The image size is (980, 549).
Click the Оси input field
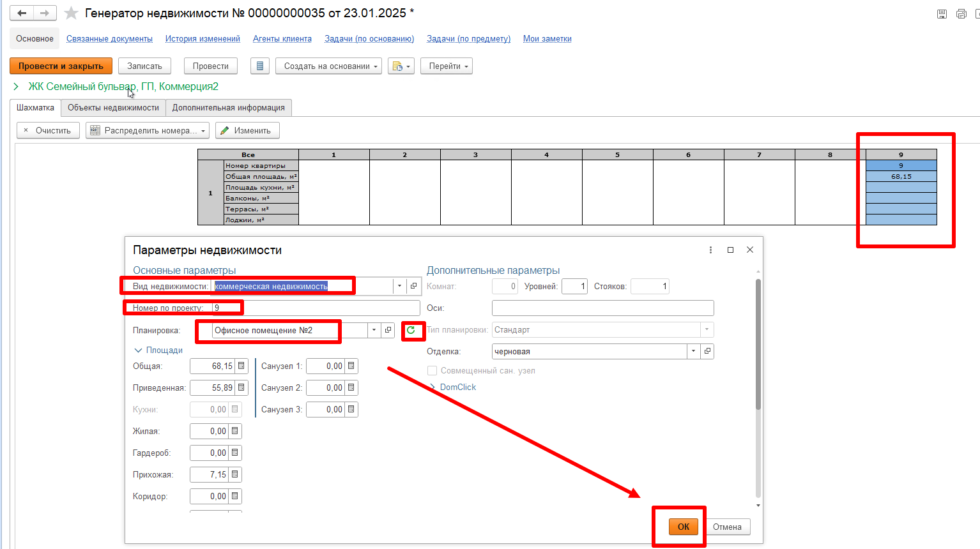602,308
